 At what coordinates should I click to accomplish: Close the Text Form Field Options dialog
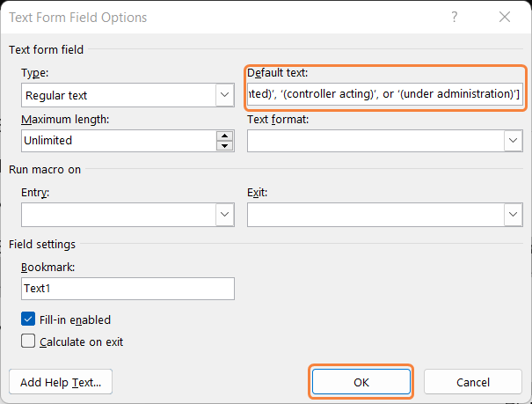tap(505, 17)
